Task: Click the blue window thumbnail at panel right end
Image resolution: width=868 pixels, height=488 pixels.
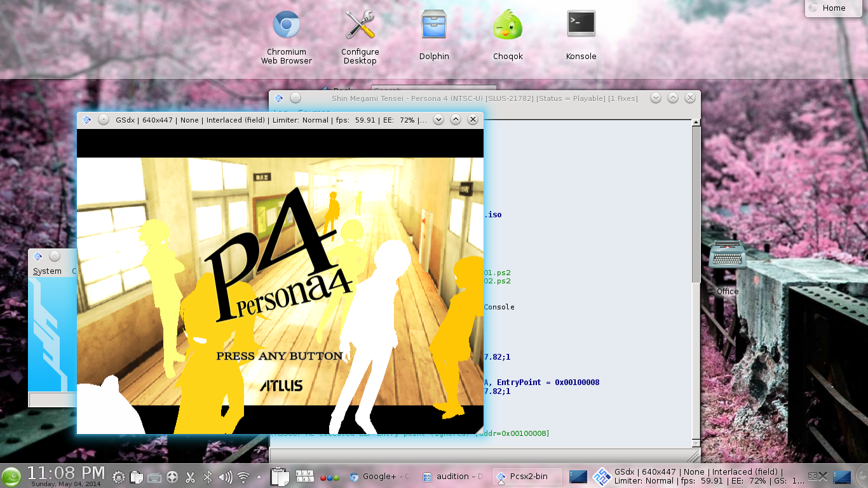Action: click(x=842, y=477)
